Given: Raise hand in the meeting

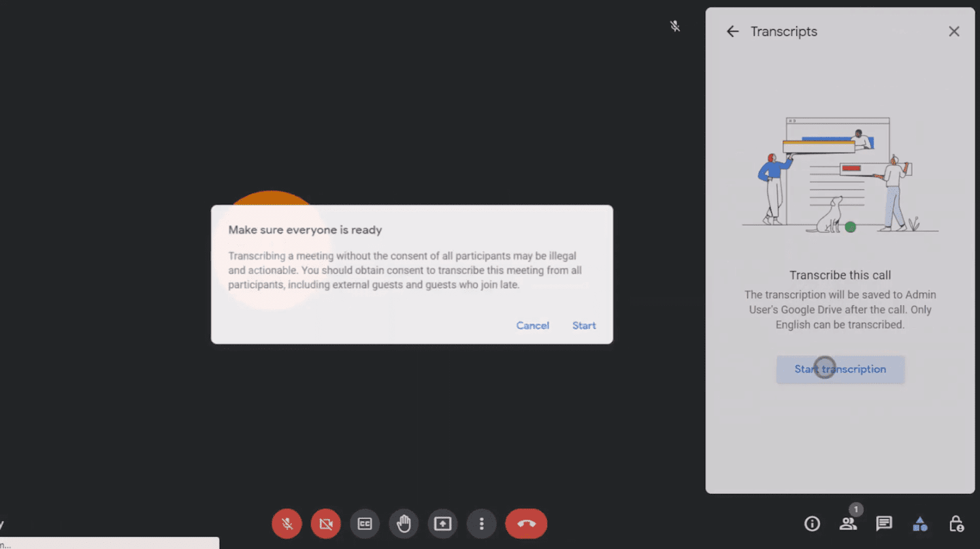Looking at the screenshot, I should click(404, 524).
